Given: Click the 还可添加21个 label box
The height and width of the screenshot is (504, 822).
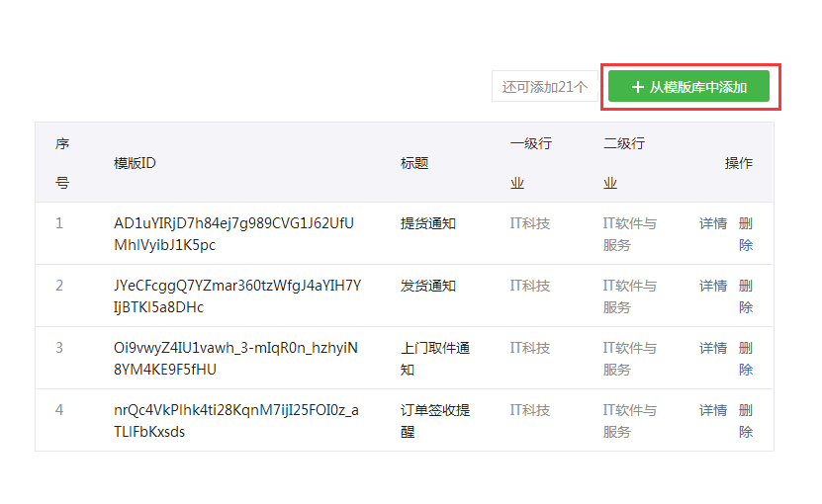Looking at the screenshot, I should pyautogui.click(x=545, y=86).
